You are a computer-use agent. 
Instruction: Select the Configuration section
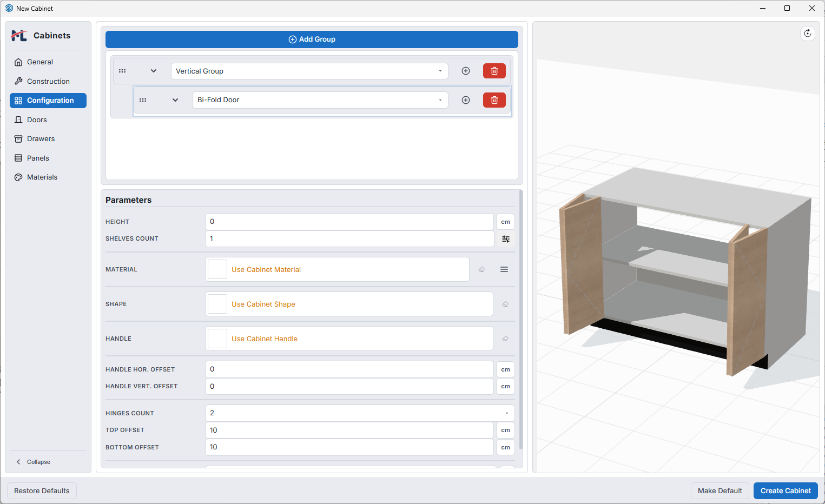[48, 101]
